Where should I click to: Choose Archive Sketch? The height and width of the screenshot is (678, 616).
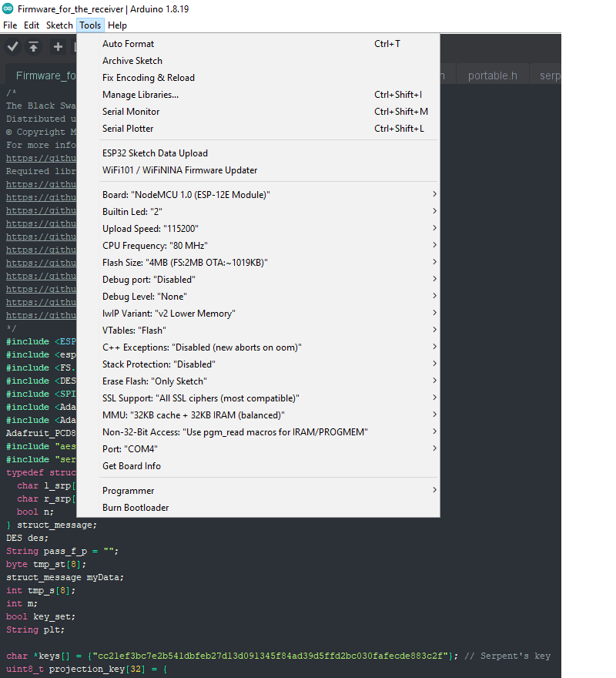[x=258, y=61]
